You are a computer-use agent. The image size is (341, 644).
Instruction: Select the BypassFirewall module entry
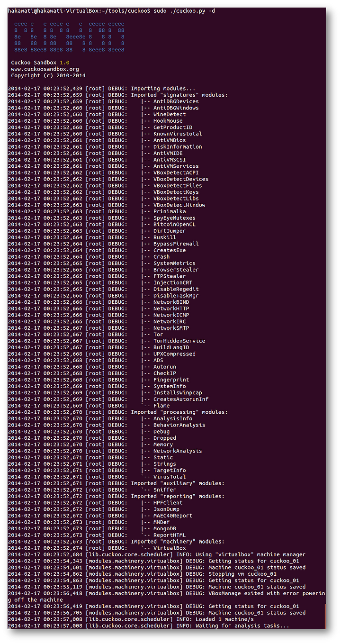click(176, 244)
